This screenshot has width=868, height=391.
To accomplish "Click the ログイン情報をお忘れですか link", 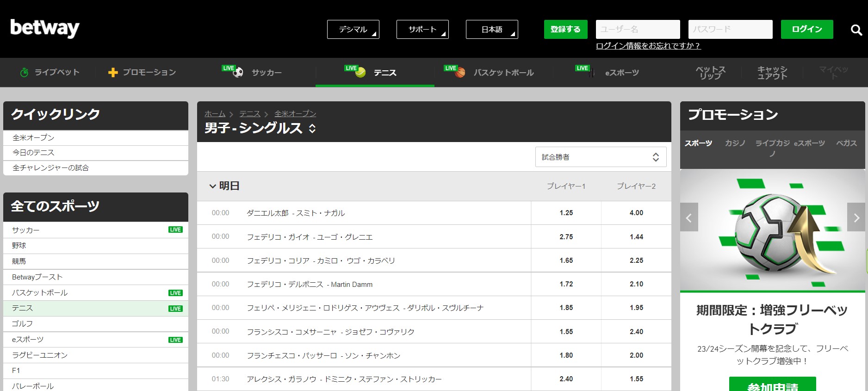I will pos(648,45).
